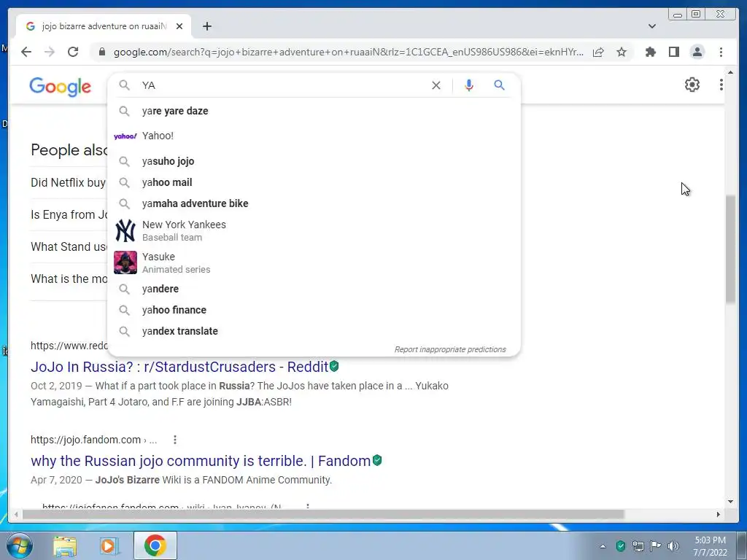
Task: View site information lock icon
Action: coord(101,52)
